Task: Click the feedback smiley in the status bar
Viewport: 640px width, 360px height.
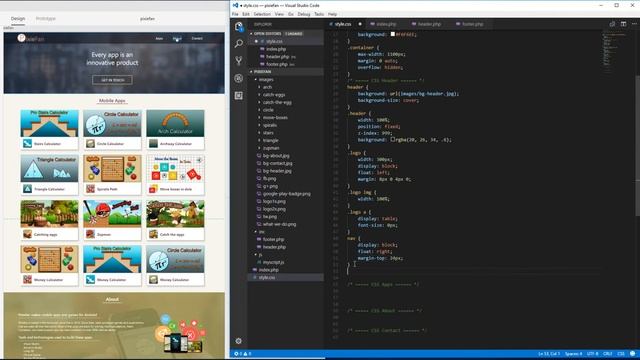Action: 632,353
